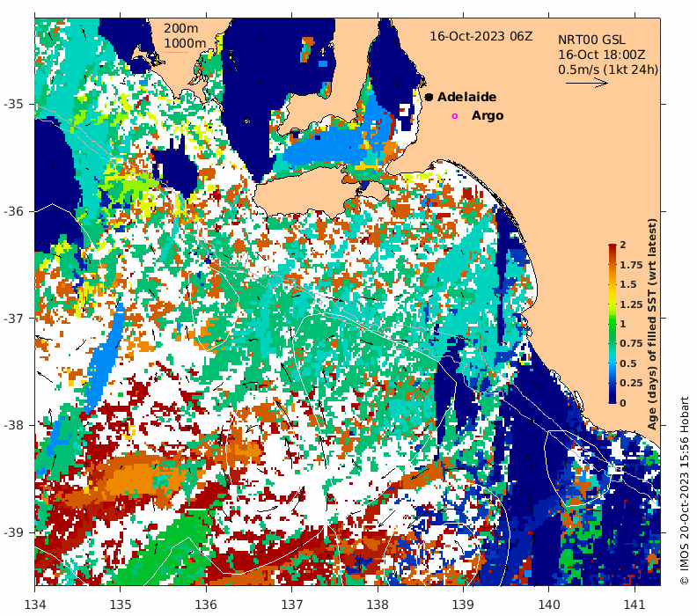Click the colorbar tick value '0.75'
This screenshot has width=697, height=616.
pos(631,343)
